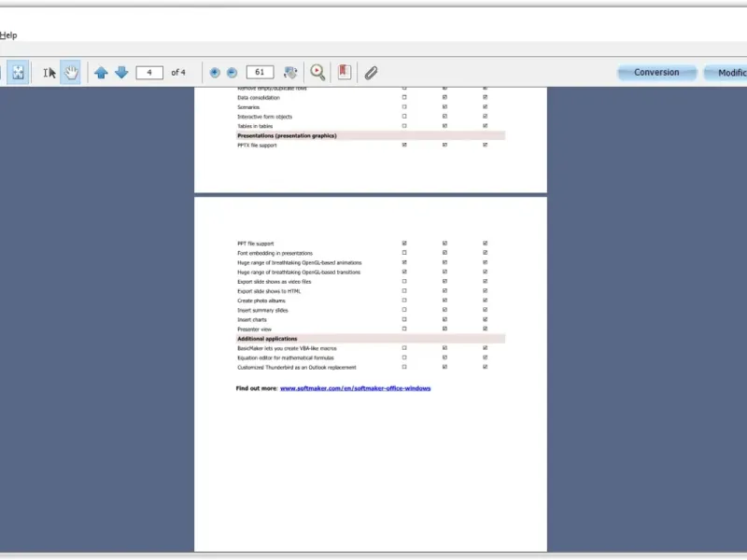Open the attachments paperclip icon
This screenshot has height=560, width=747.
click(371, 73)
